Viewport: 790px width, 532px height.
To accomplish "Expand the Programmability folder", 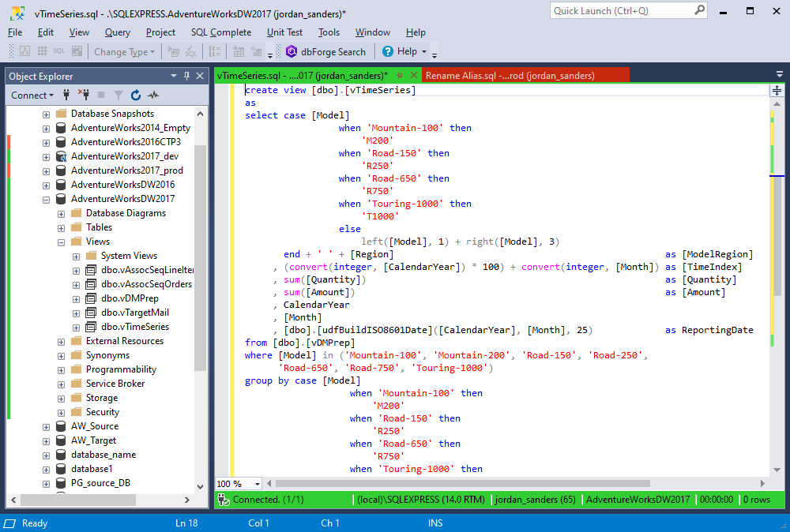I will click(x=61, y=370).
